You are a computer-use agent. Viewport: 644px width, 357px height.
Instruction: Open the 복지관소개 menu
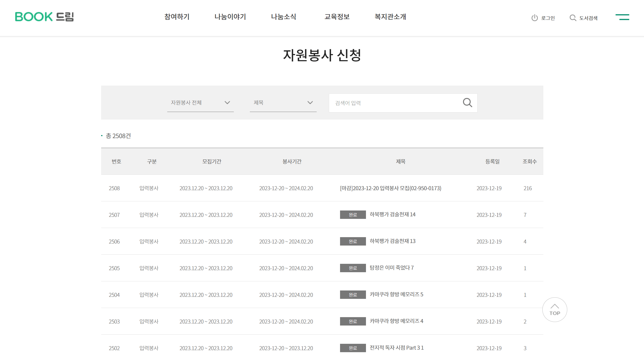coord(390,17)
